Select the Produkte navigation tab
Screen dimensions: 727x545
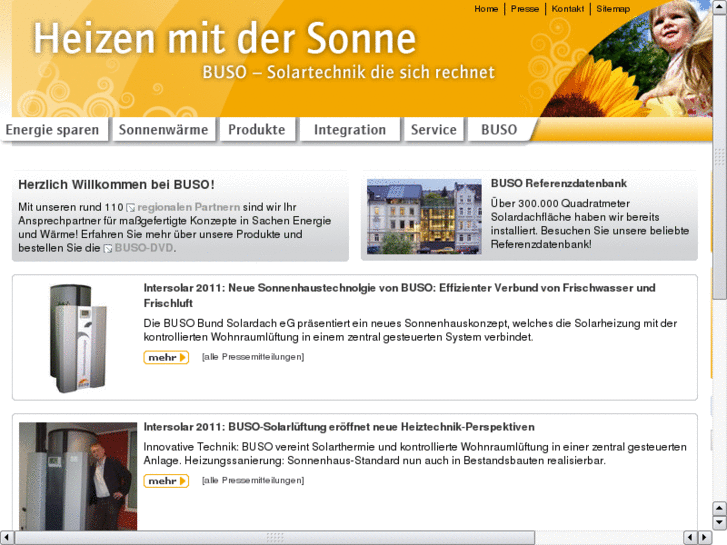257,129
